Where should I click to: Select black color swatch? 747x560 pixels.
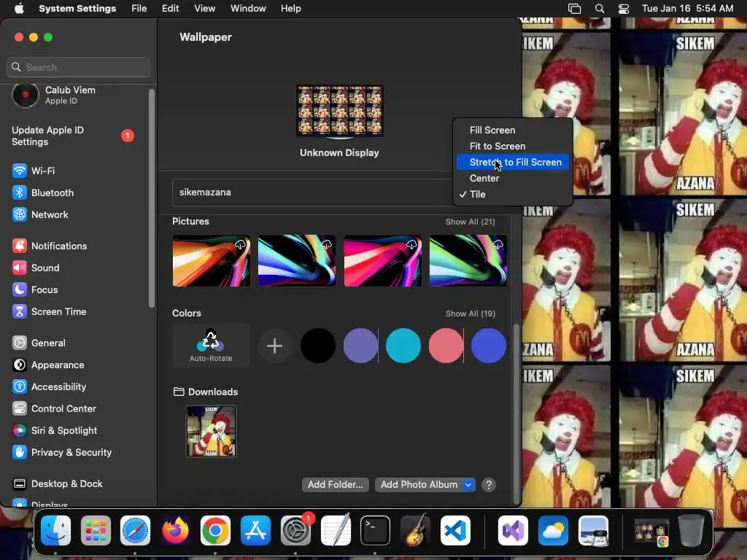pos(318,346)
